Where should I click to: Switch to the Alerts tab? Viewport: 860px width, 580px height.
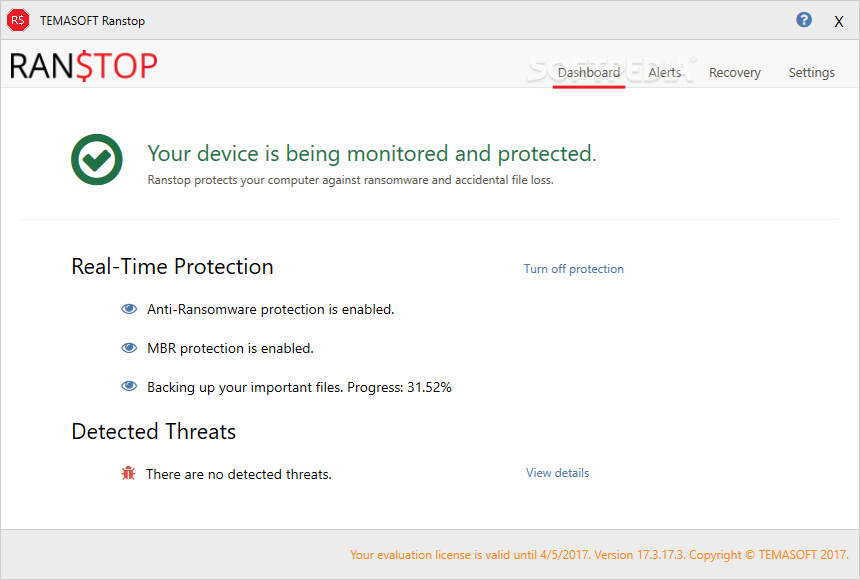point(665,72)
